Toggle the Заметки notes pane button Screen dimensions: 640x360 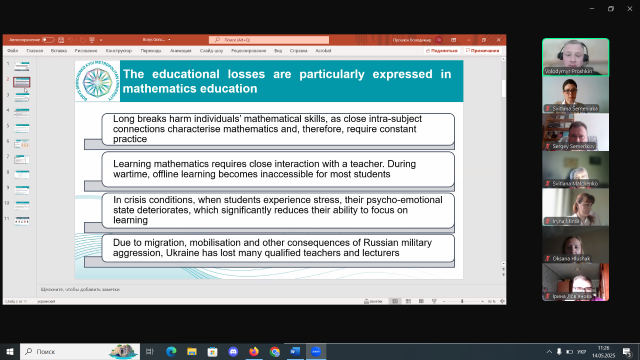373,301
